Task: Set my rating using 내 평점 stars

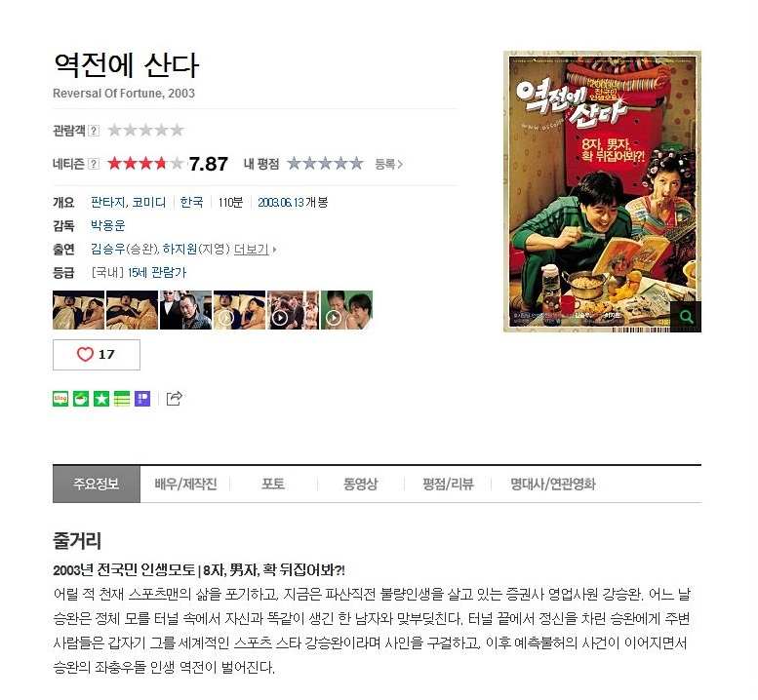Action: [325, 164]
